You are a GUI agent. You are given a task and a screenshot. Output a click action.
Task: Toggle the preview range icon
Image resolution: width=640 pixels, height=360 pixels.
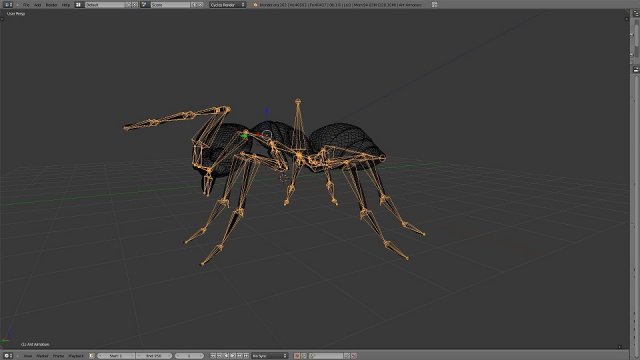click(x=92, y=356)
